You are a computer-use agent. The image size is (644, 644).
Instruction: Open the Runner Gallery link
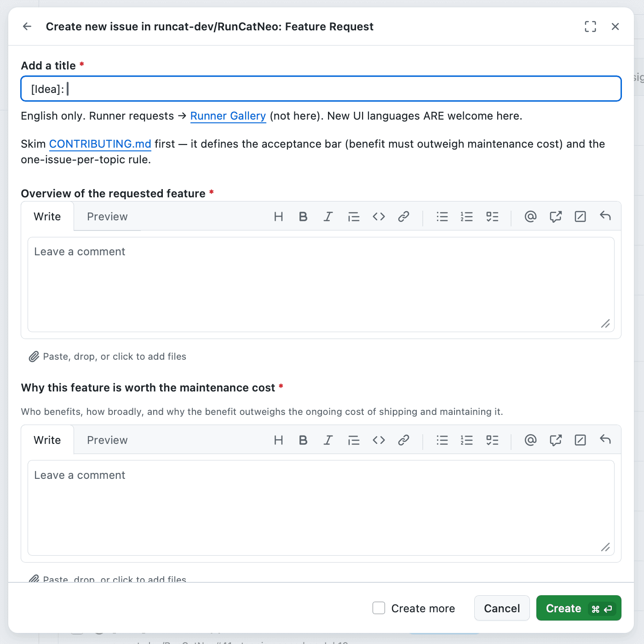228,116
